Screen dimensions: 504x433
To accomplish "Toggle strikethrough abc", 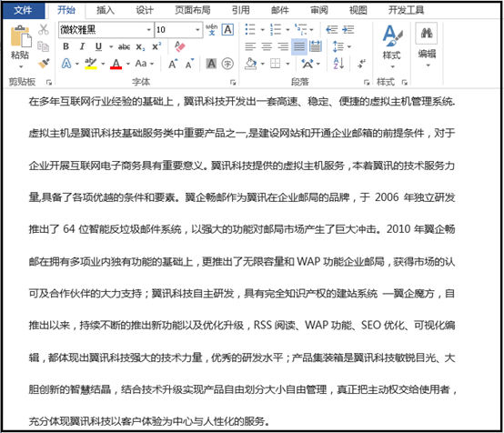I will coord(124,47).
